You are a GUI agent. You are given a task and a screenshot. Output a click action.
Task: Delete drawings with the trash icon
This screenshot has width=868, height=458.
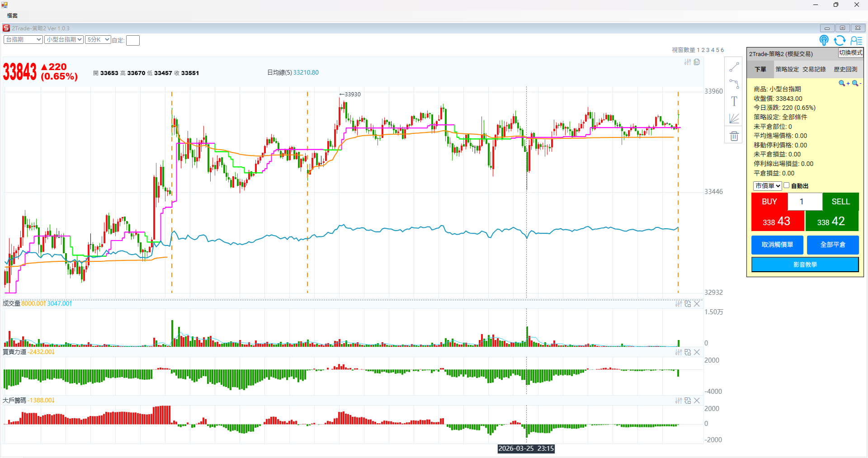click(734, 136)
